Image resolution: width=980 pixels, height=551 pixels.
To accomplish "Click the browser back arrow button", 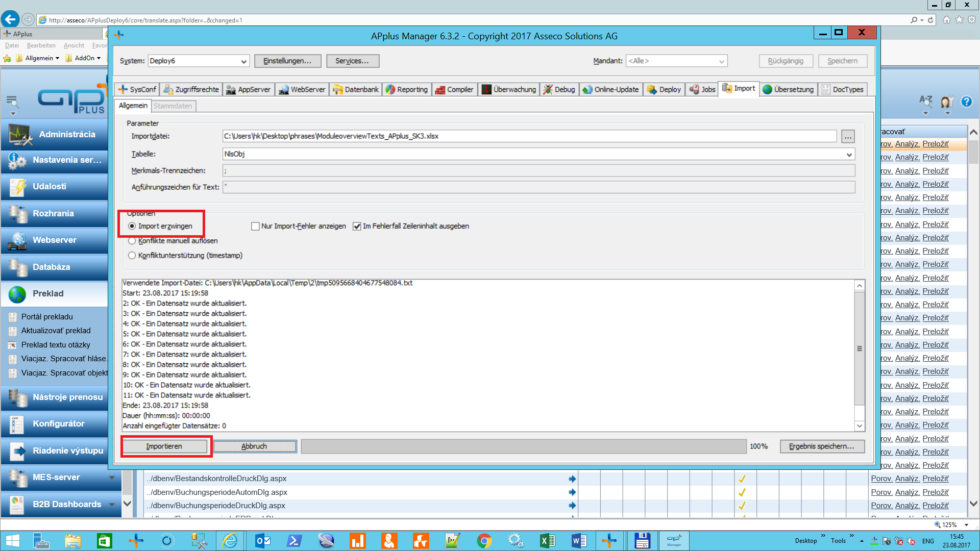I will tap(10, 19).
